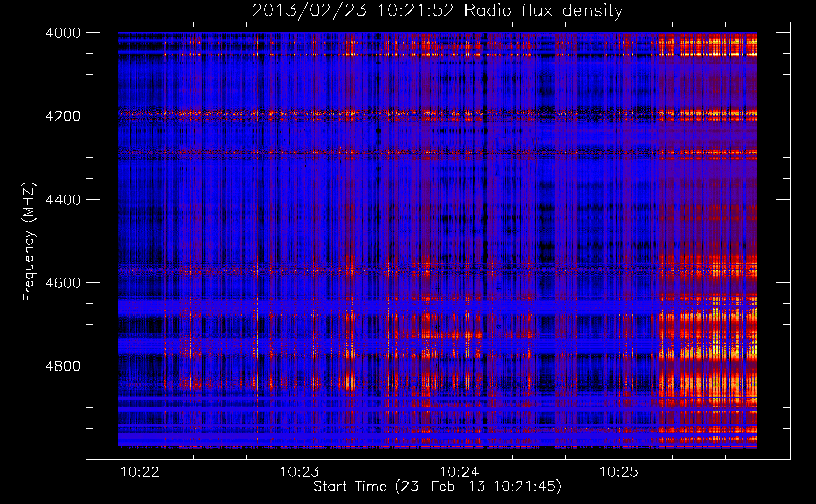Click the "Start Time (23-Feb-13 10:21:45)" x-axis label
The image size is (816, 504).
click(x=437, y=486)
